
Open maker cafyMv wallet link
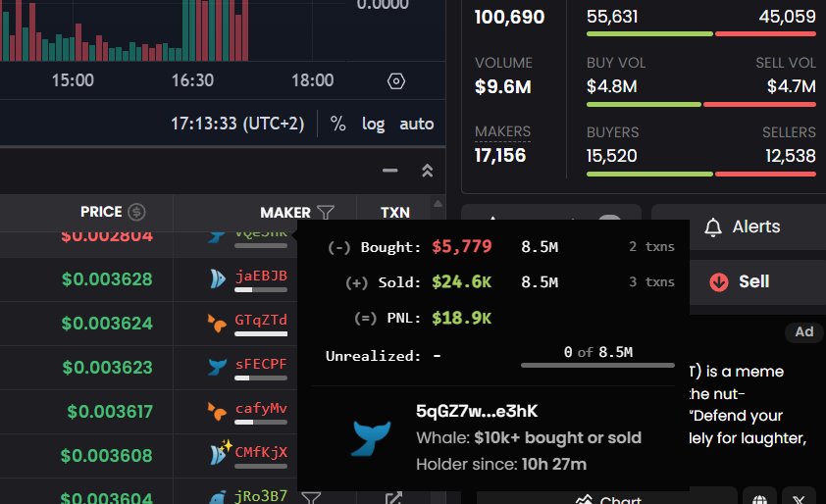tap(261, 408)
